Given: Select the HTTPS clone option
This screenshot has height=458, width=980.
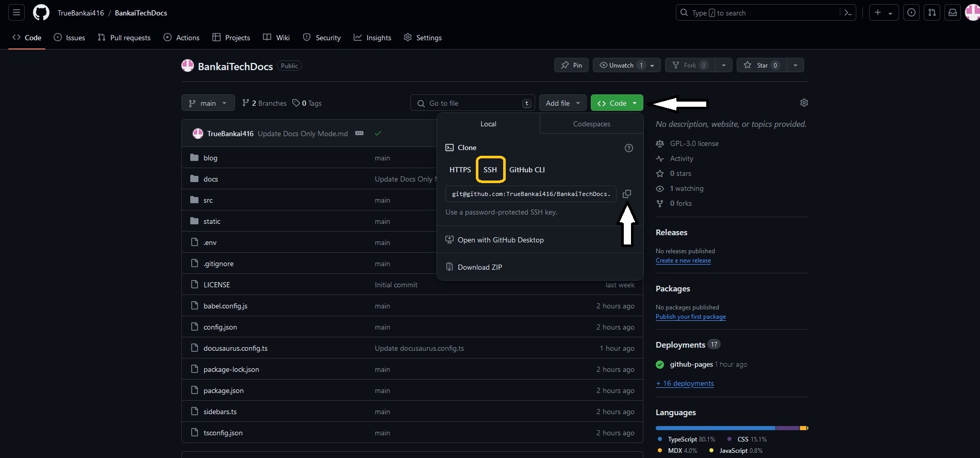Looking at the screenshot, I should [x=460, y=170].
